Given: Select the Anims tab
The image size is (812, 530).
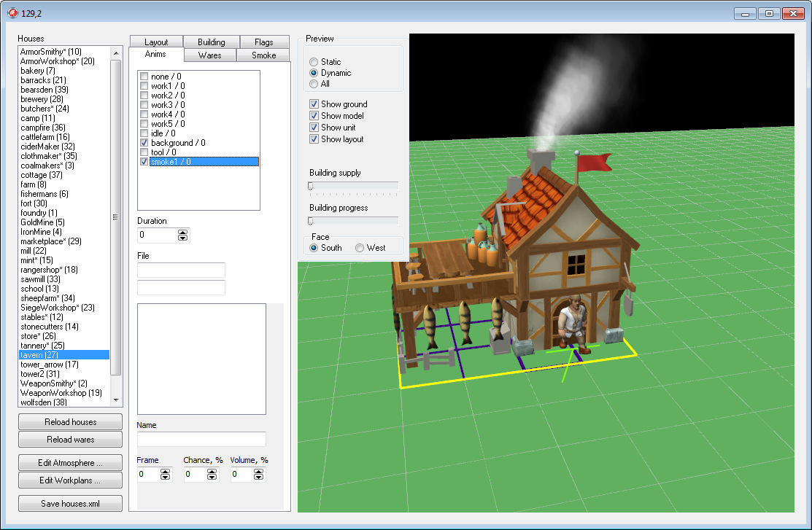Looking at the screenshot, I should click(x=155, y=55).
